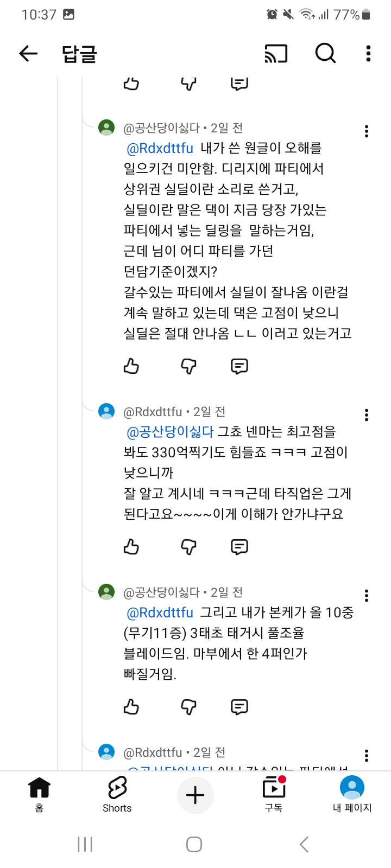Viewport: 391px width, 868px height.
Task: Like the comment ending in '이러고 있는거고'
Action: point(131,367)
